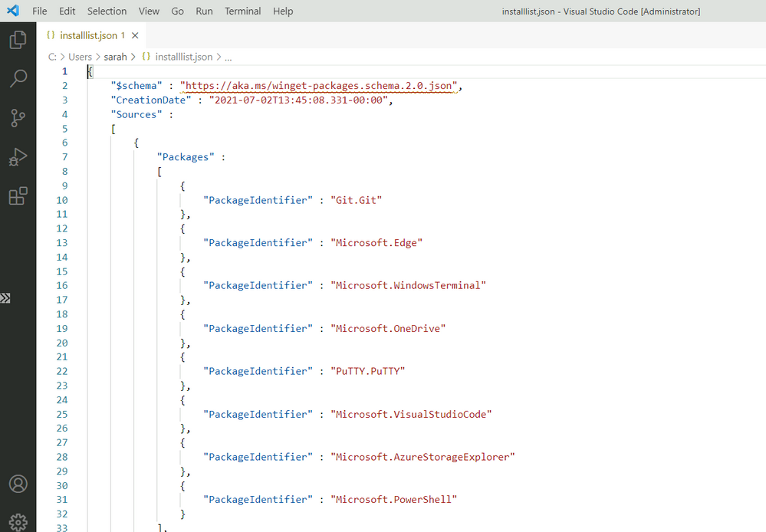Expand the Users breadcrumb segment
The height and width of the screenshot is (532, 766).
(80, 57)
